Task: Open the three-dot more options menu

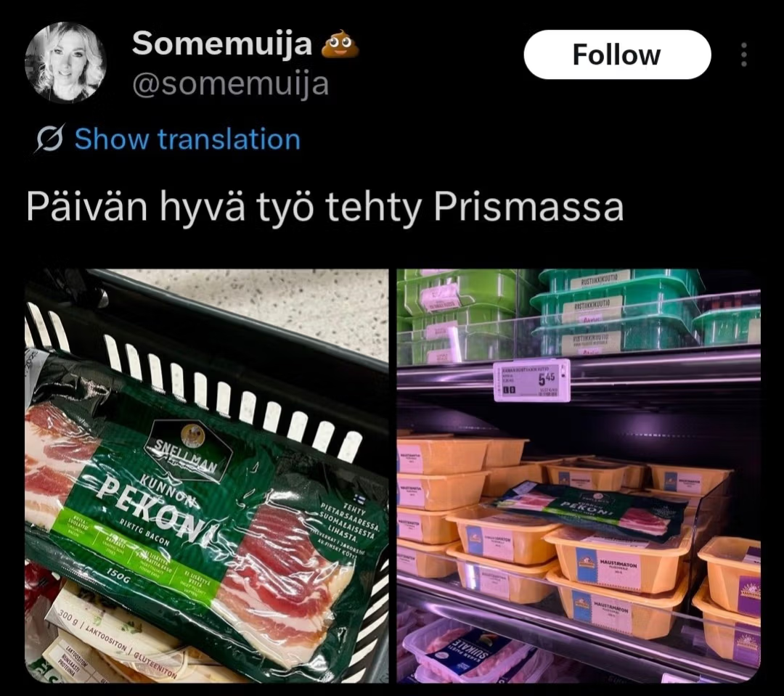Action: 744,54
